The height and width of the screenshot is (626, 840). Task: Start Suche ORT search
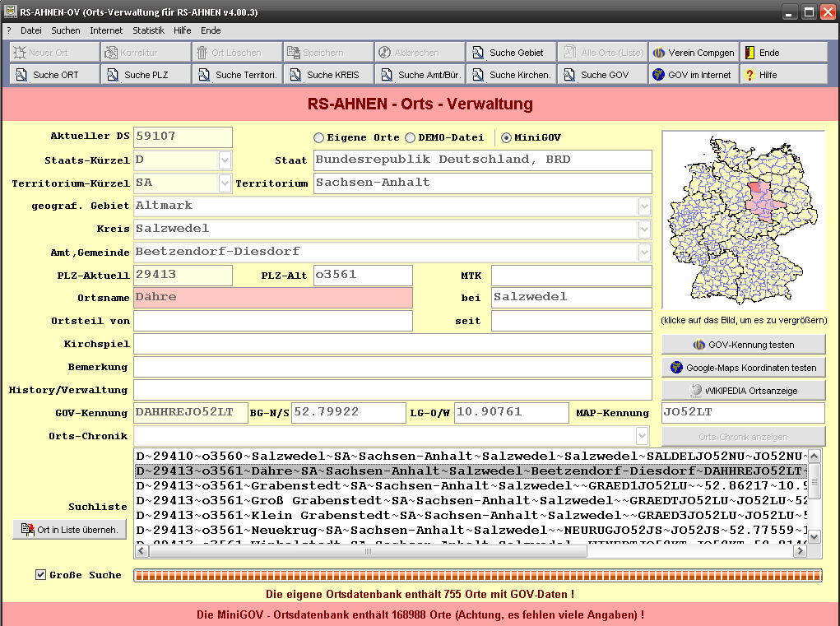pos(54,74)
